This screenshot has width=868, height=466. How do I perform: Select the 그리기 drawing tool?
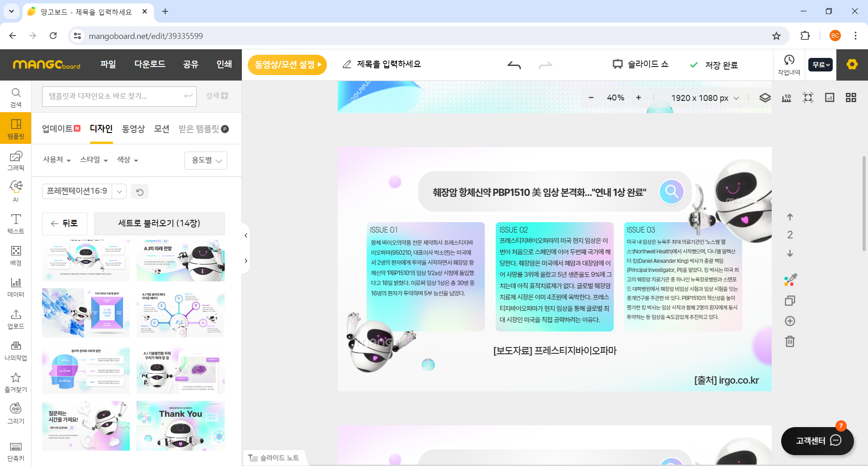point(16,414)
